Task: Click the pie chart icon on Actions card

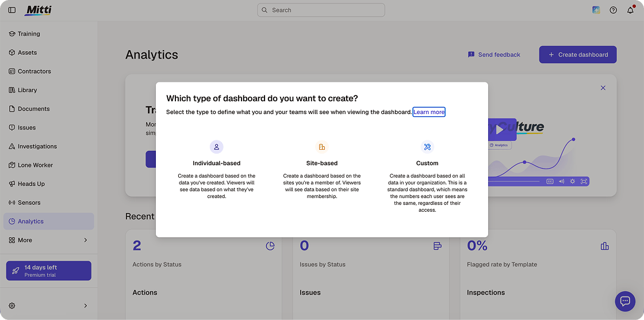Action: [x=270, y=246]
